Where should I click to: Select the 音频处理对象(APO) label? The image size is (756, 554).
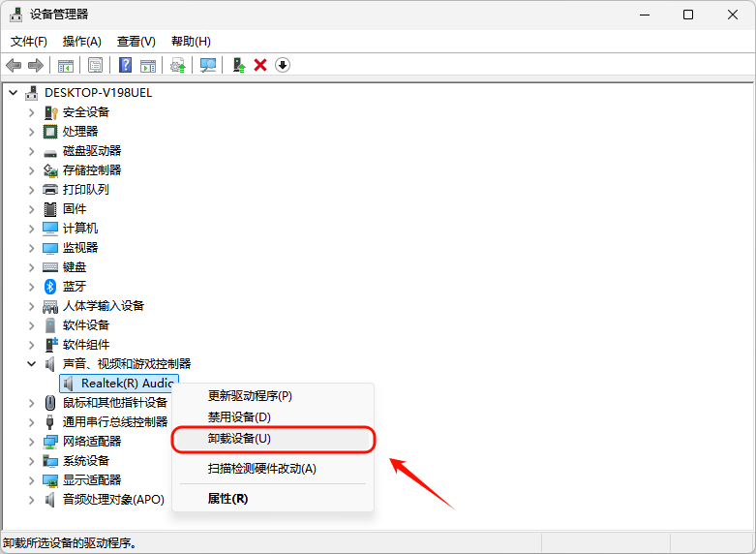(x=113, y=500)
